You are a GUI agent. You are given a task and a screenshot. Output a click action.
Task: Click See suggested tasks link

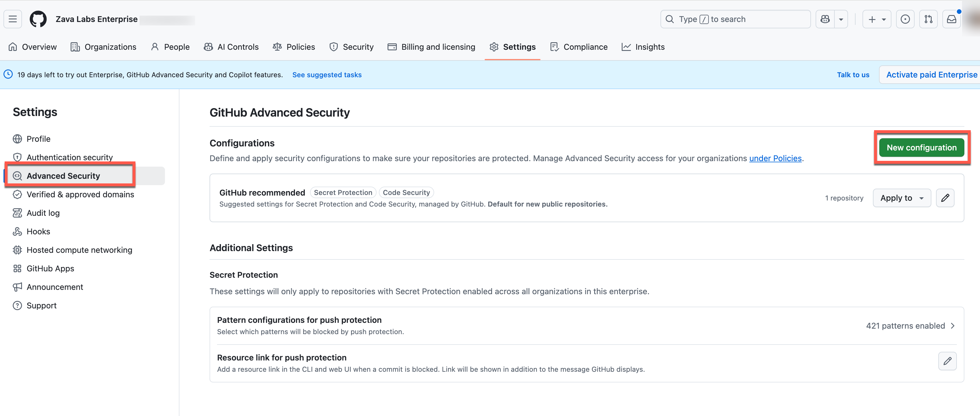pos(327,75)
